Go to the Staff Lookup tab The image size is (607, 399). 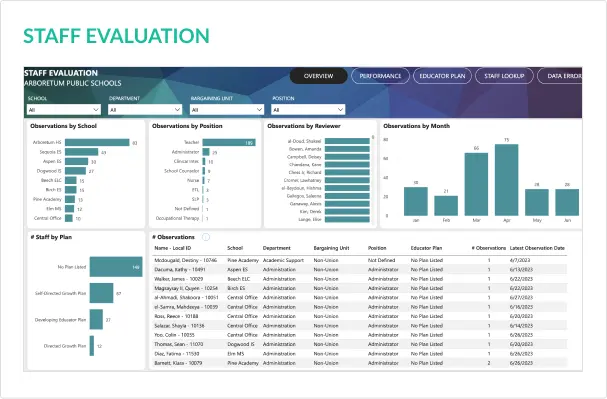tap(504, 76)
